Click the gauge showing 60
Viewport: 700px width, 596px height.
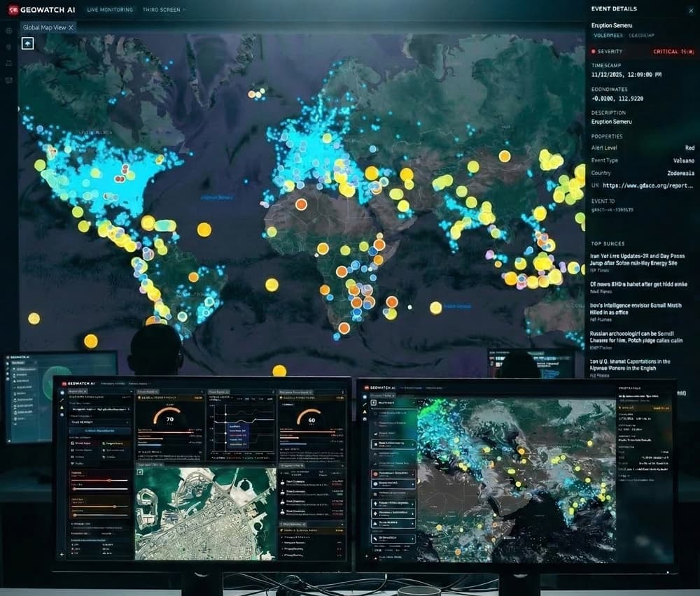pos(309,417)
